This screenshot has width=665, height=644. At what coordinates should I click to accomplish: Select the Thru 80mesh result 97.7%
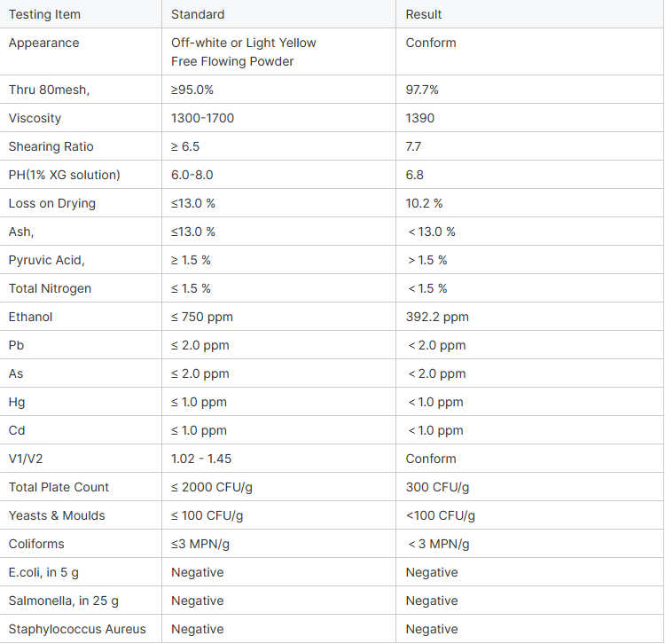click(422, 90)
